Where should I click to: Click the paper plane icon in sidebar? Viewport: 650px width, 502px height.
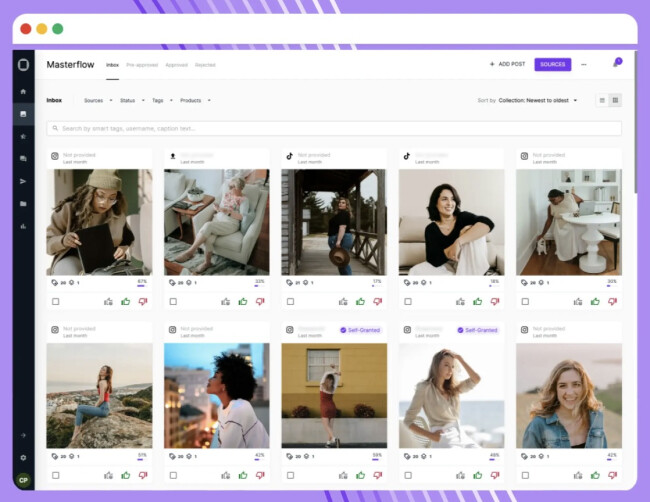(23, 181)
